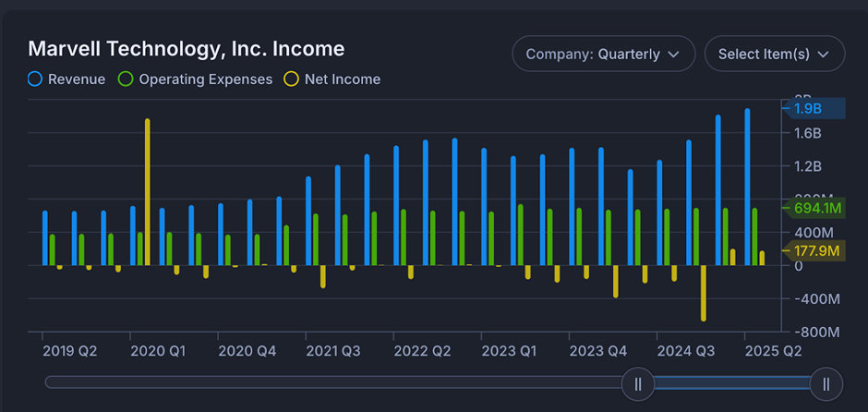Toggle the Net Income legend series
The image size is (868, 412).
333,79
